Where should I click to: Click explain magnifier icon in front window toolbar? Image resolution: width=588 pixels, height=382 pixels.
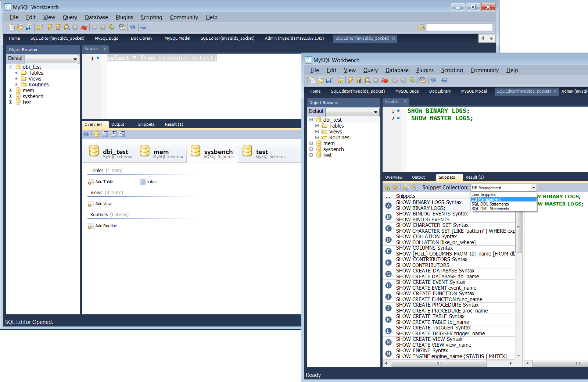point(367,80)
